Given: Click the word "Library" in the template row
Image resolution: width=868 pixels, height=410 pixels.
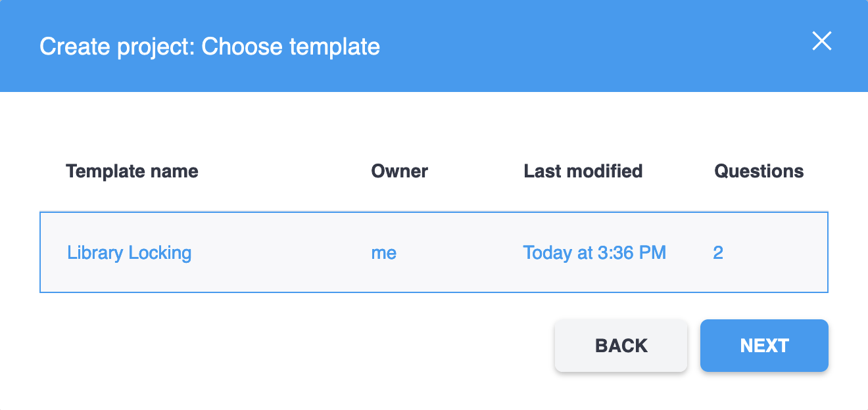Looking at the screenshot, I should coord(95,253).
